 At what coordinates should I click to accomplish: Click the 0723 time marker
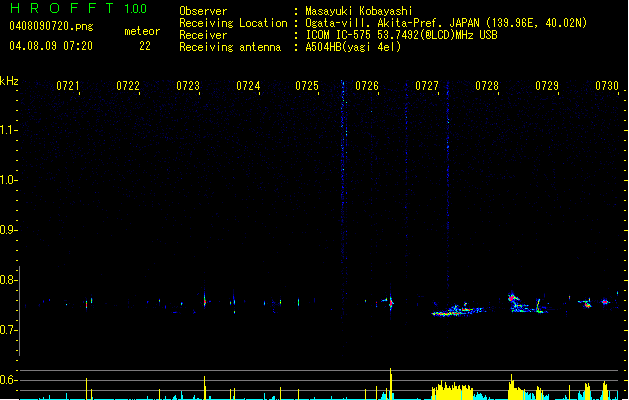[x=188, y=86]
